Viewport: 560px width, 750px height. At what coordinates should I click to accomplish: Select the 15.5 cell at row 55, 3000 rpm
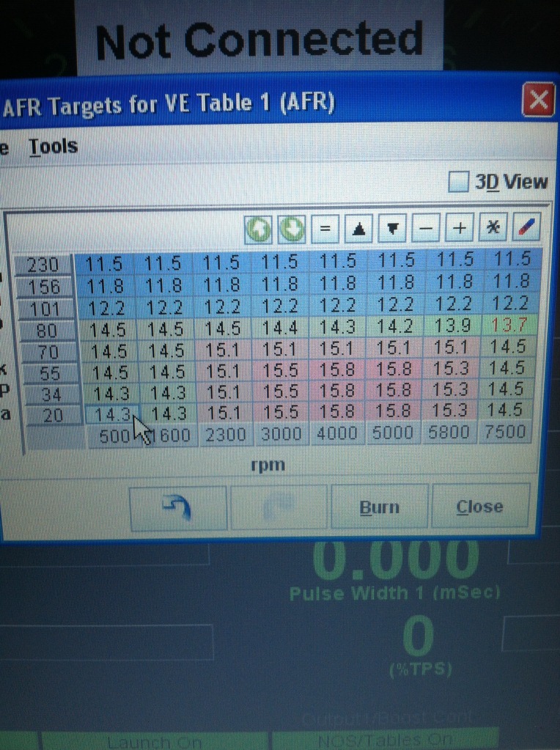(281, 371)
